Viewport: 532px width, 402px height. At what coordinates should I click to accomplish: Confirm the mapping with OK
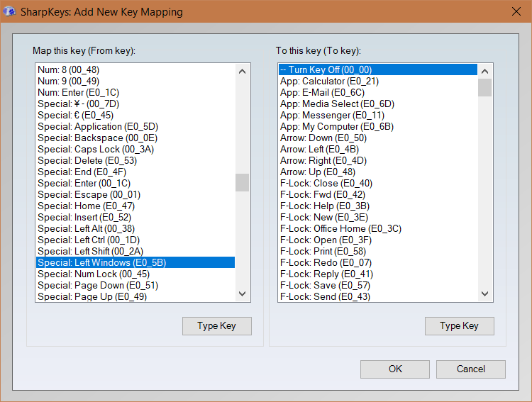395,369
